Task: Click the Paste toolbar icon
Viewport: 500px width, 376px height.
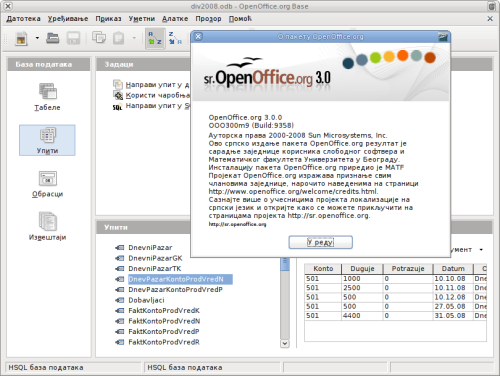Action: (x=118, y=38)
